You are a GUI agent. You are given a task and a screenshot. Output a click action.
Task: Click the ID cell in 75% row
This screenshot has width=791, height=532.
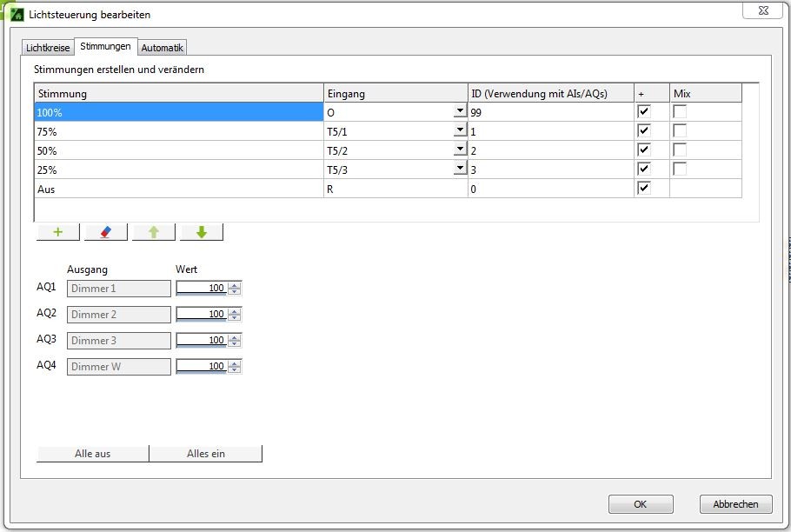[551, 131]
